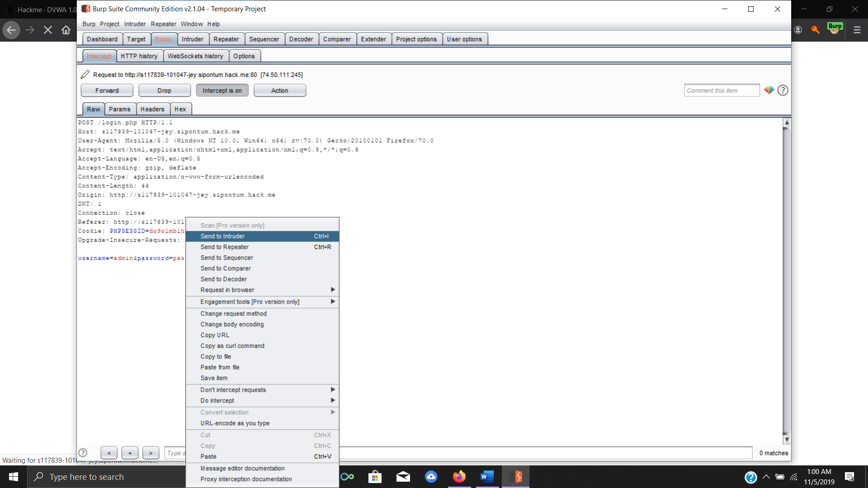The image size is (868, 488).
Task: Toggle URL-encode as you type
Action: coord(262,423)
